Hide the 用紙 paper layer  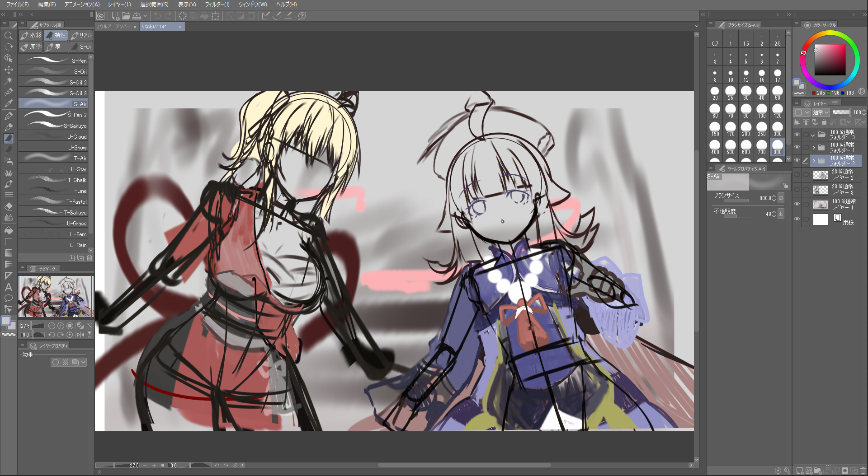797,219
